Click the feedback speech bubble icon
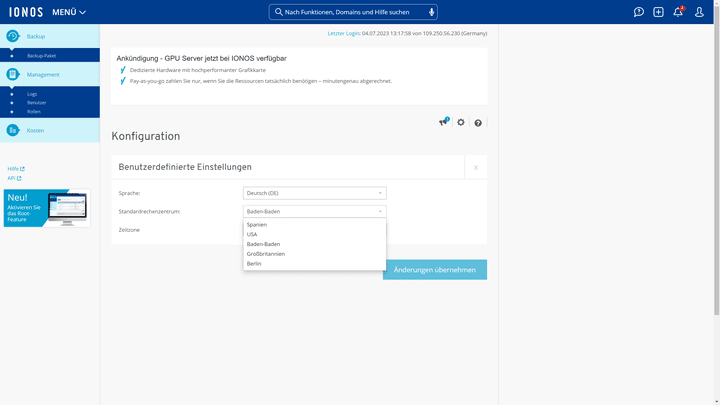 click(x=639, y=12)
